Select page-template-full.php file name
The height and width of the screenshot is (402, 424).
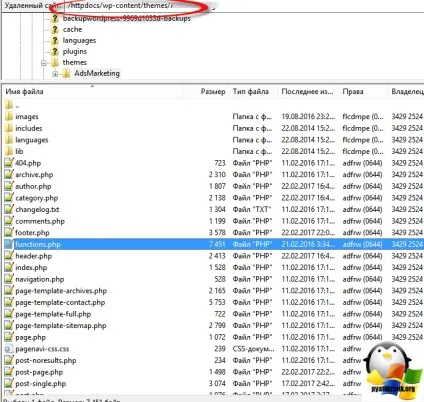[x=53, y=314]
